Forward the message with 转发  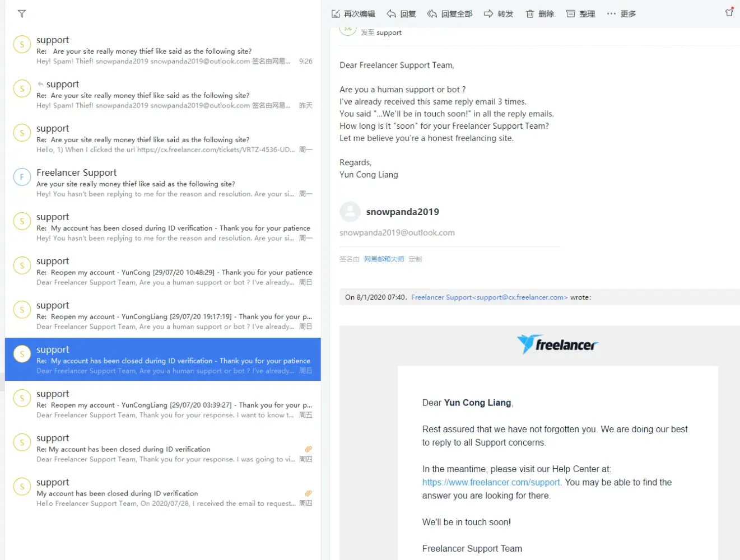click(x=499, y=14)
